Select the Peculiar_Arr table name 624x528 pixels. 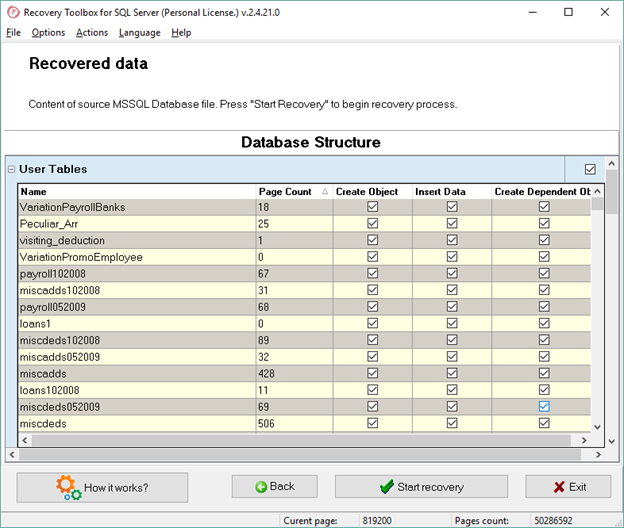[49, 224]
